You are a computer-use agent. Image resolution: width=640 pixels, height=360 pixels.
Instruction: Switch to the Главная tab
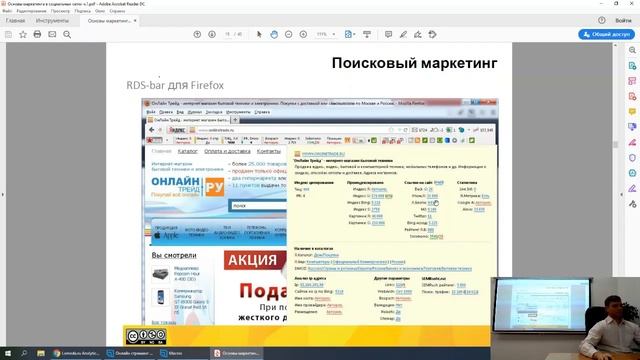(16, 20)
